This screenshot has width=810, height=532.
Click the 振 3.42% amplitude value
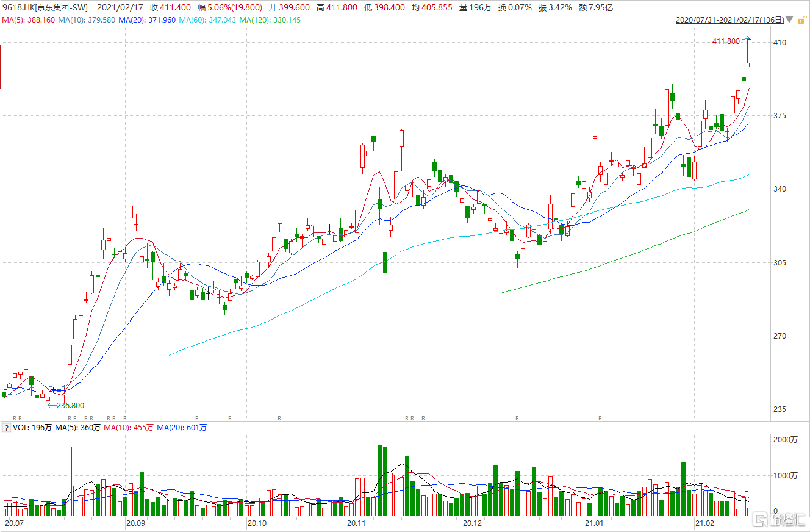coord(556,7)
